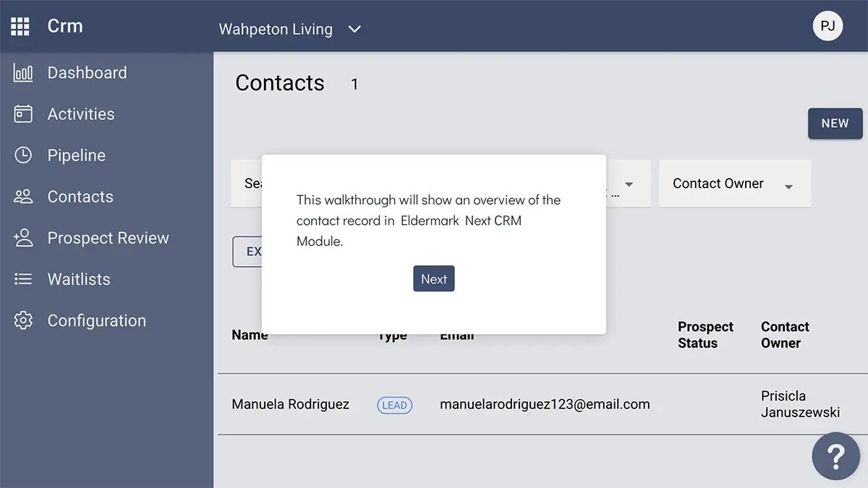Click the Prospect Review add-person icon

point(23,238)
